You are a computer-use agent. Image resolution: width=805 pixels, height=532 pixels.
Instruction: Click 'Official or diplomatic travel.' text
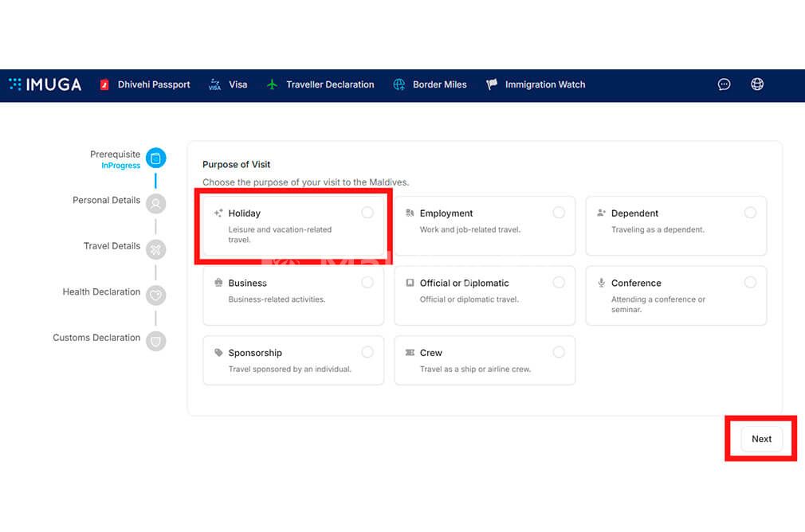(x=469, y=299)
